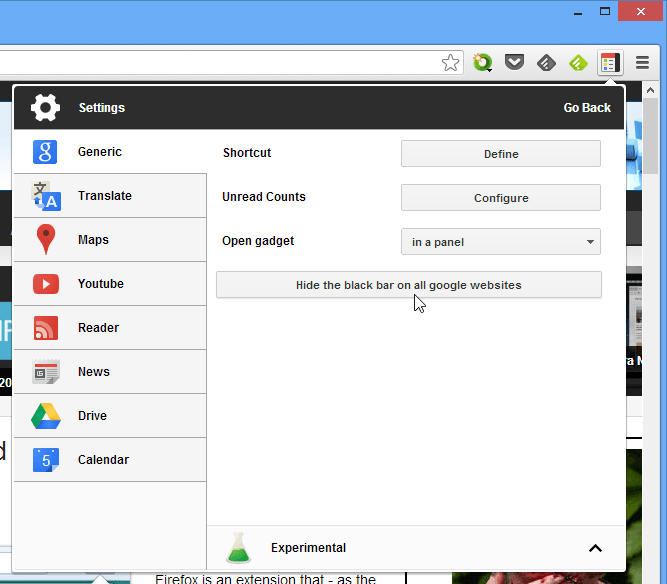The height and width of the screenshot is (584, 667).
Task: Open the Calendar settings tab
Action: 110,460
